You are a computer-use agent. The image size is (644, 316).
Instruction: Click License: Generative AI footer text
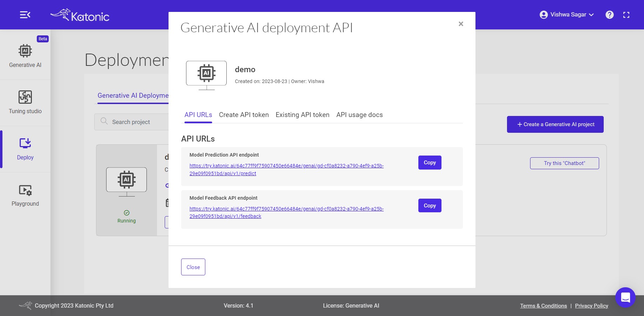click(351, 306)
